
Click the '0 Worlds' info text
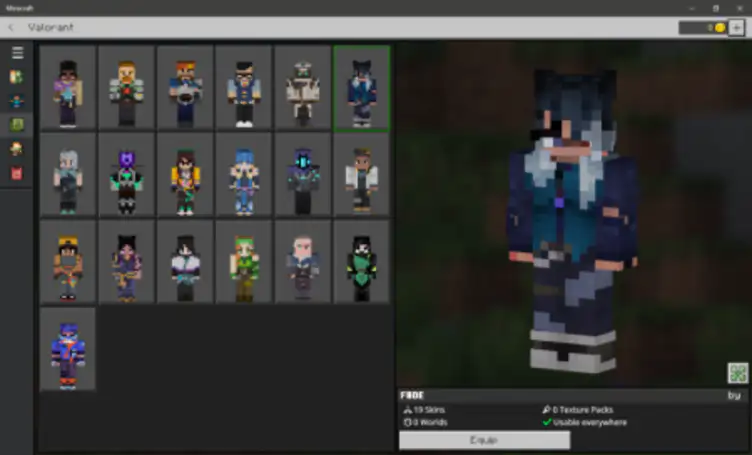click(430, 422)
